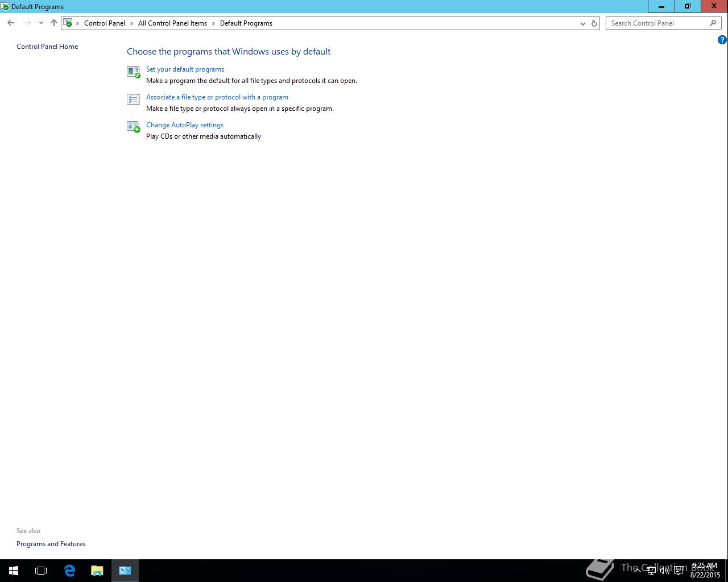
Task: Open Change AutoPlay settings link
Action: point(185,125)
